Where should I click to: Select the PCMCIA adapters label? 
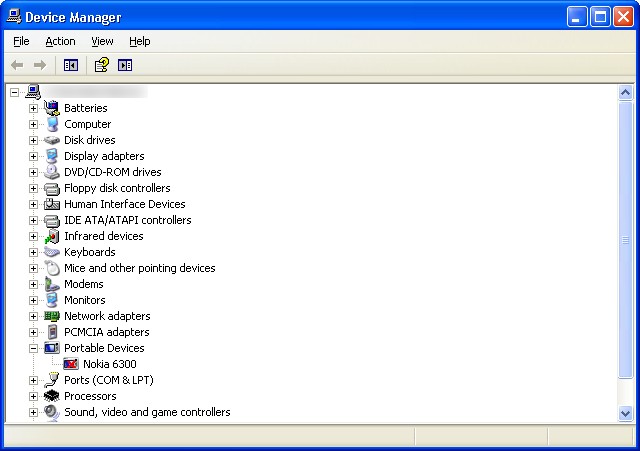click(x=107, y=332)
